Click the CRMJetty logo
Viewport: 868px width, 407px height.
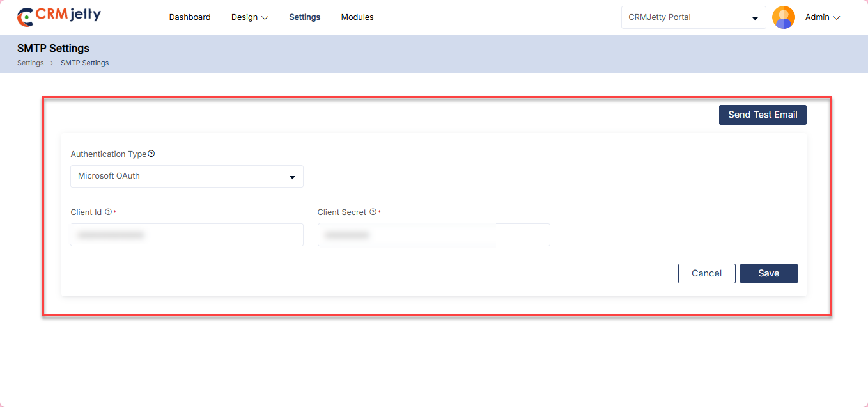tap(59, 17)
